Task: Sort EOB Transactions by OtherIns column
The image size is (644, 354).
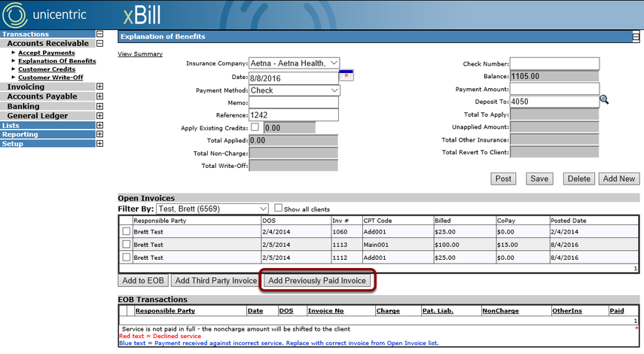Action: (567, 310)
